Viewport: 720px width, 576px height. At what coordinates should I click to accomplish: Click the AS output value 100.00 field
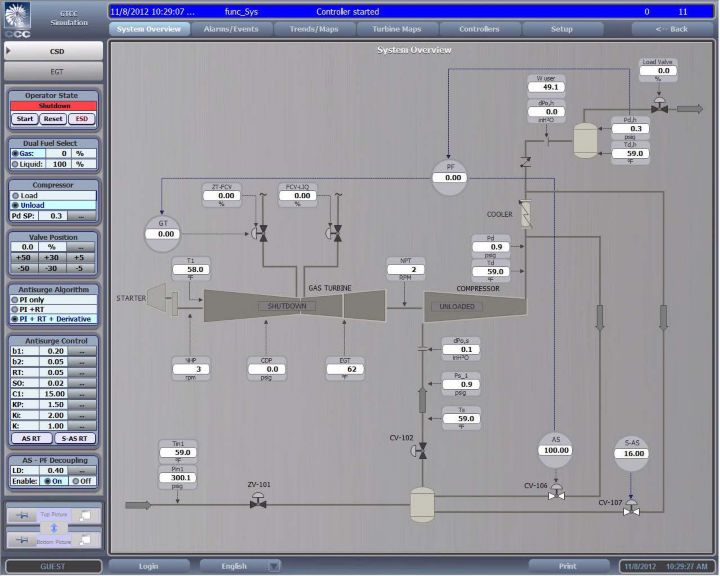555,451
